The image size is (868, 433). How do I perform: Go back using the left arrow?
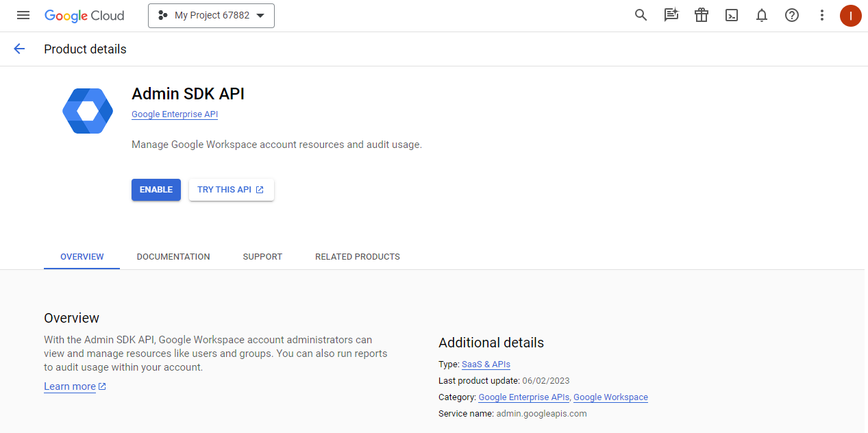coord(19,49)
